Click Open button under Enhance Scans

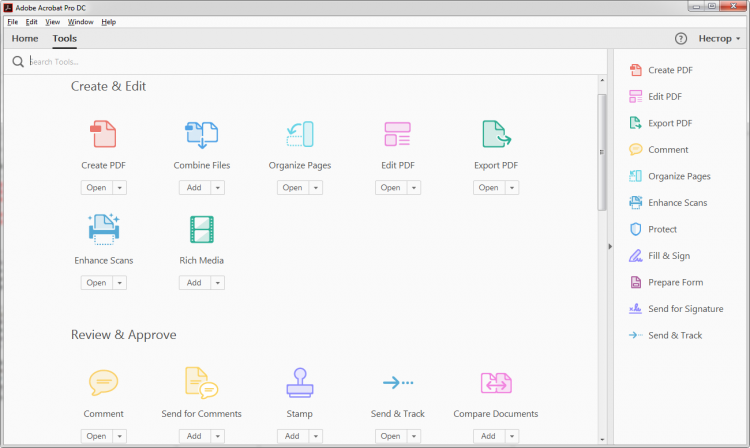click(97, 283)
